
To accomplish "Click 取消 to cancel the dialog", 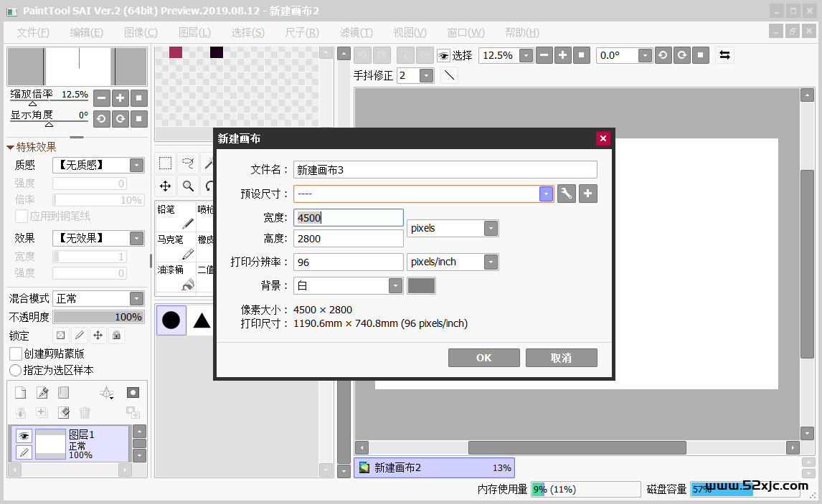I will (561, 358).
